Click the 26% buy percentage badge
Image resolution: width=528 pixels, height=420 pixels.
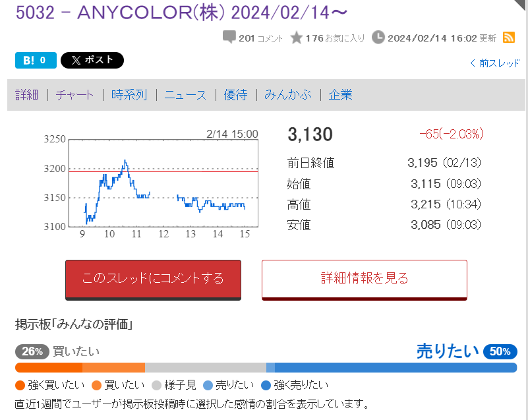click(x=32, y=351)
